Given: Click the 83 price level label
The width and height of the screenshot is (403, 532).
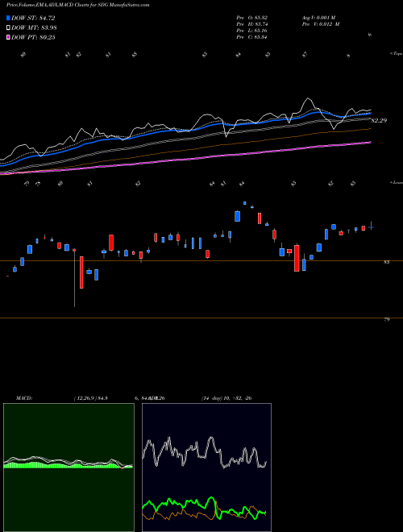Looking at the screenshot, I should click(386, 262).
